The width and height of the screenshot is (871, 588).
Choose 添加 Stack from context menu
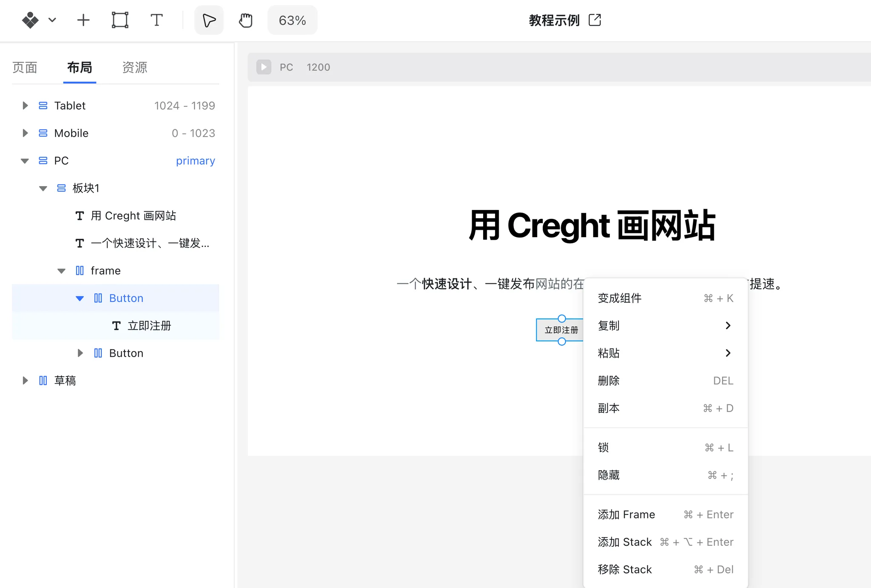pyautogui.click(x=666, y=542)
